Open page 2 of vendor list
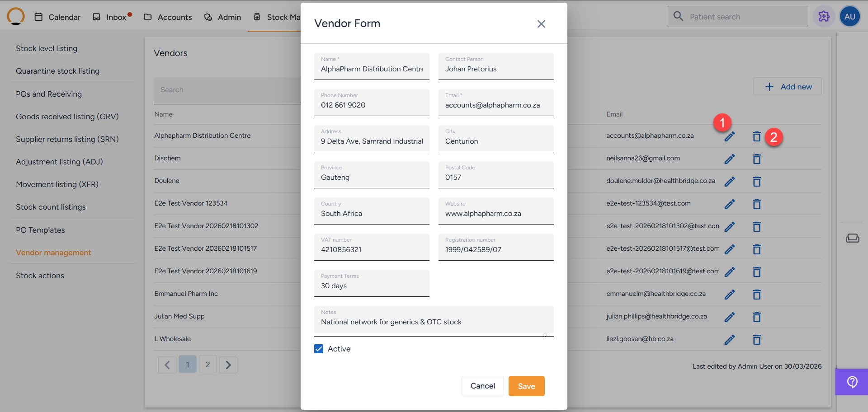868x412 pixels. [208, 365]
